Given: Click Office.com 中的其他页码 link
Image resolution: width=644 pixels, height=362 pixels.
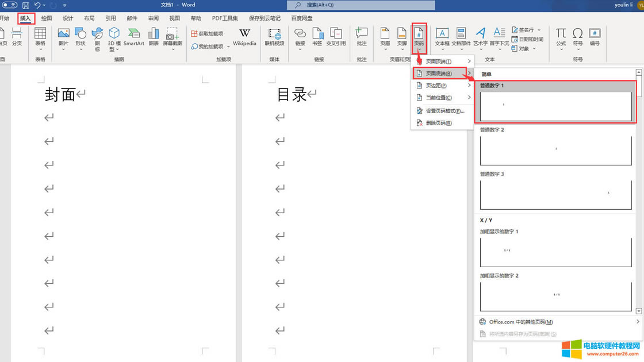Looking at the screenshot, I should click(x=520, y=322).
